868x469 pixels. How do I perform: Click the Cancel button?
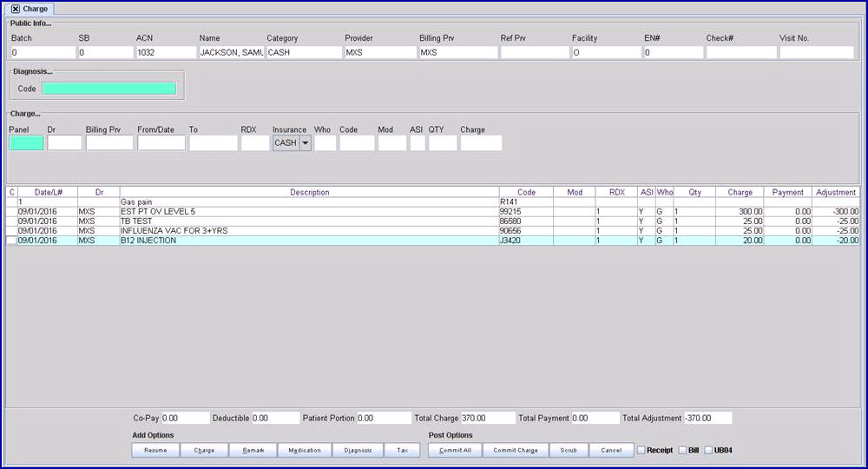coord(611,450)
